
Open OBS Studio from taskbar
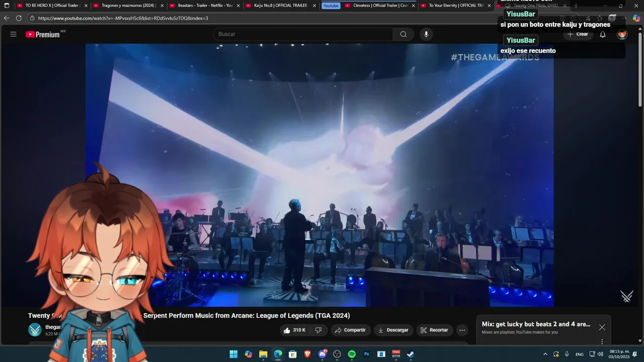coord(337,354)
